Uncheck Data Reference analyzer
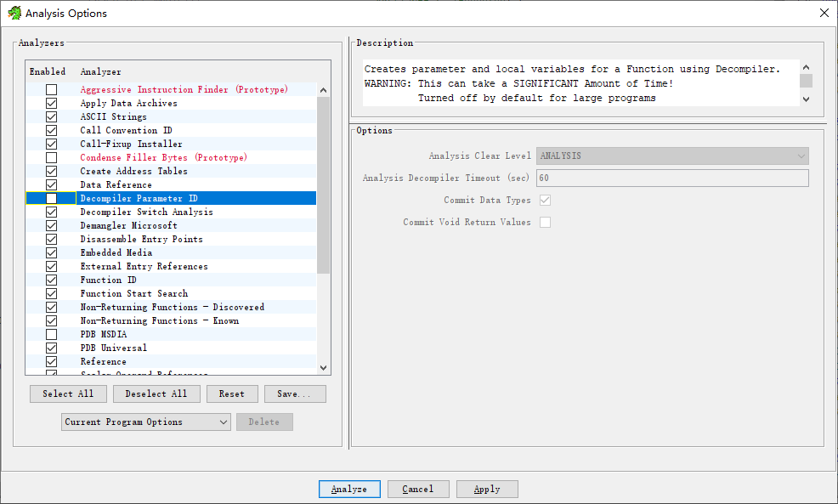This screenshot has width=838, height=504. click(x=51, y=185)
